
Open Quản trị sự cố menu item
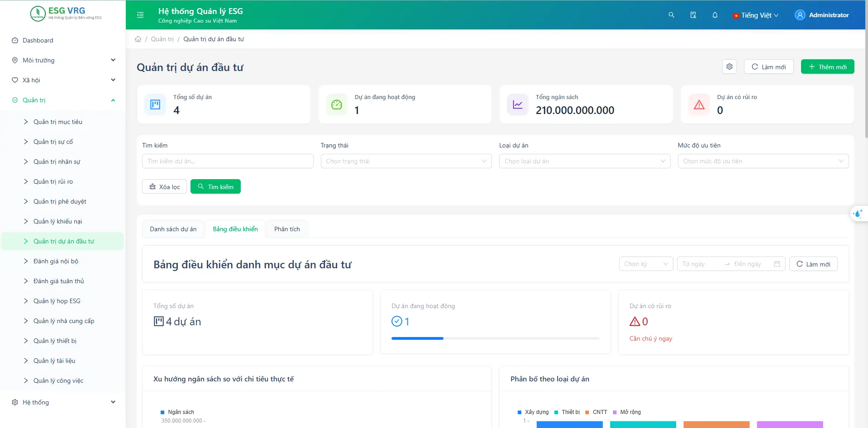(62, 142)
